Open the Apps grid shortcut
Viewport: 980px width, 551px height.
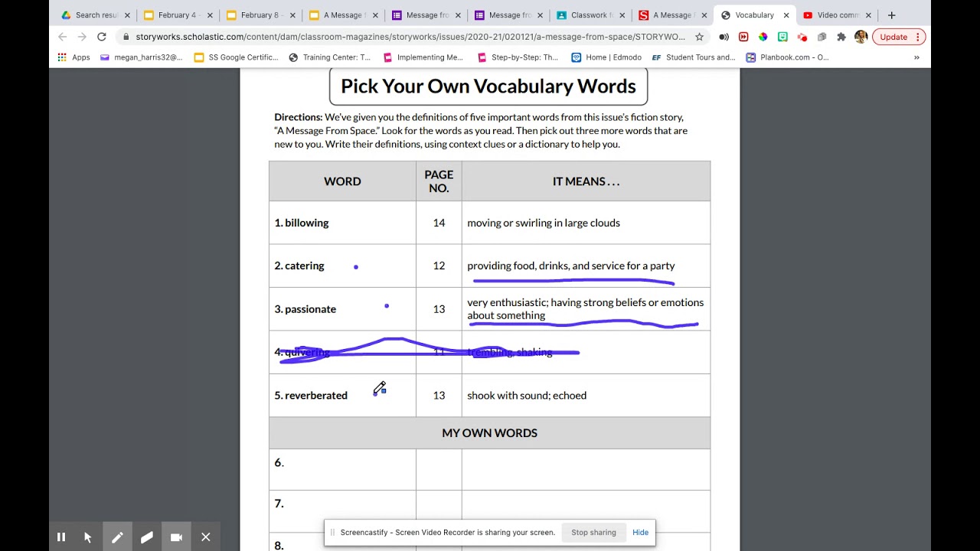(73, 57)
